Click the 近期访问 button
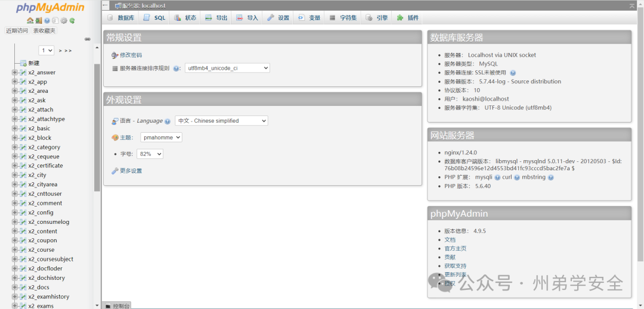The width and height of the screenshot is (644, 309). pos(17,31)
